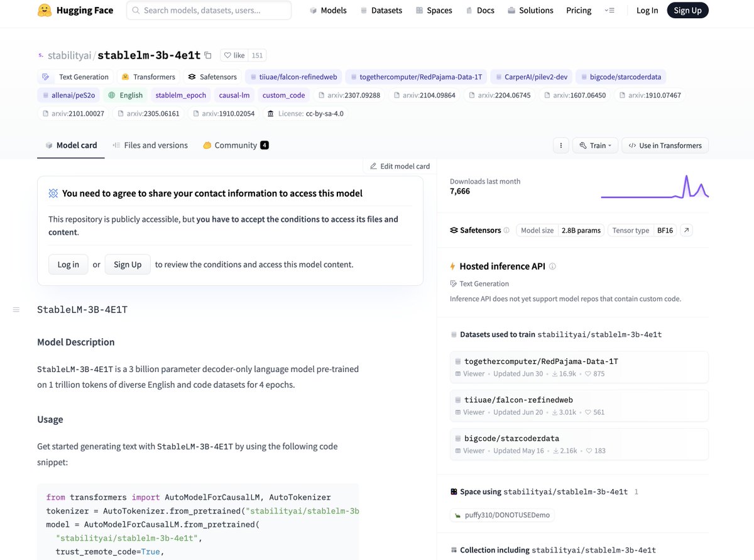Click the Text Generation inference label
The width and height of the screenshot is (754, 560).
(479, 283)
